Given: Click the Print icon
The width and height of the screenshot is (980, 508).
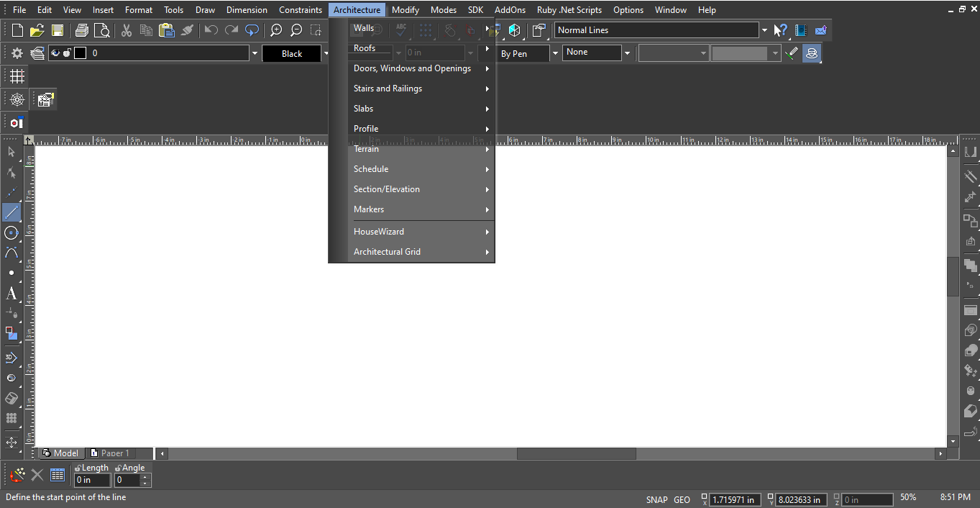Looking at the screenshot, I should [82, 30].
